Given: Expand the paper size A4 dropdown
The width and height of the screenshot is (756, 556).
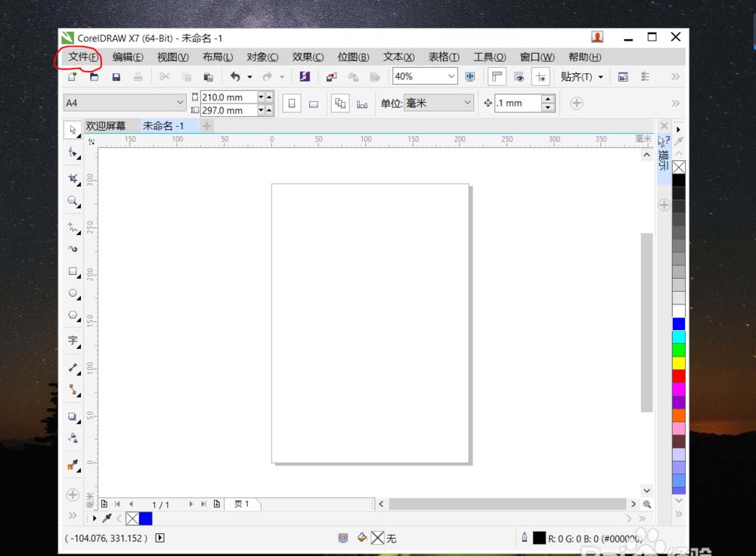Looking at the screenshot, I should 181,102.
